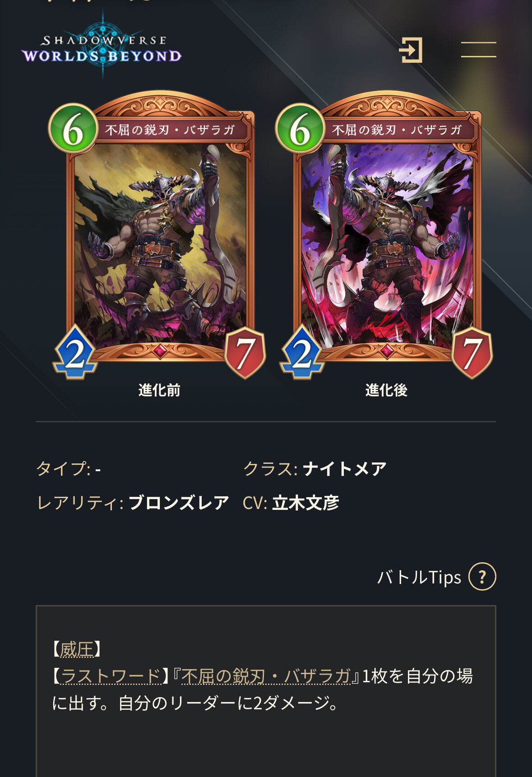Click the blue attack 2 icon on pre-evolution card
The width and height of the screenshot is (532, 777).
click(x=75, y=352)
